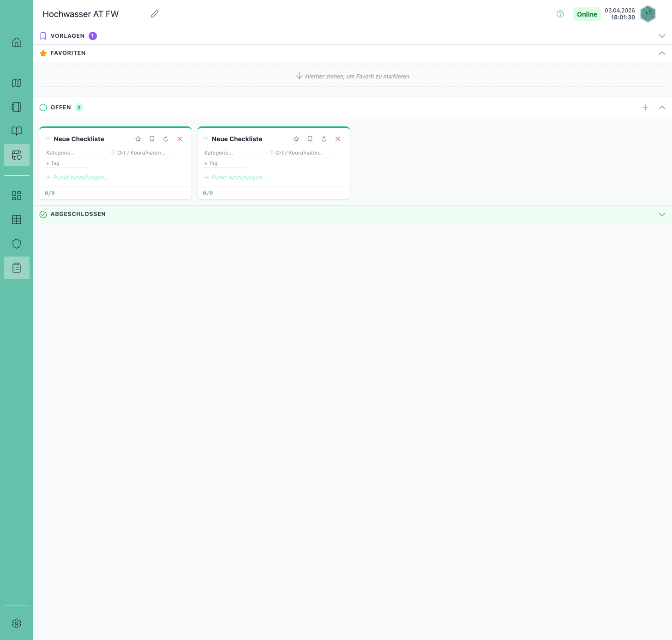Open the shield icon in sidebar
The width and height of the screenshot is (672, 640).
click(17, 244)
